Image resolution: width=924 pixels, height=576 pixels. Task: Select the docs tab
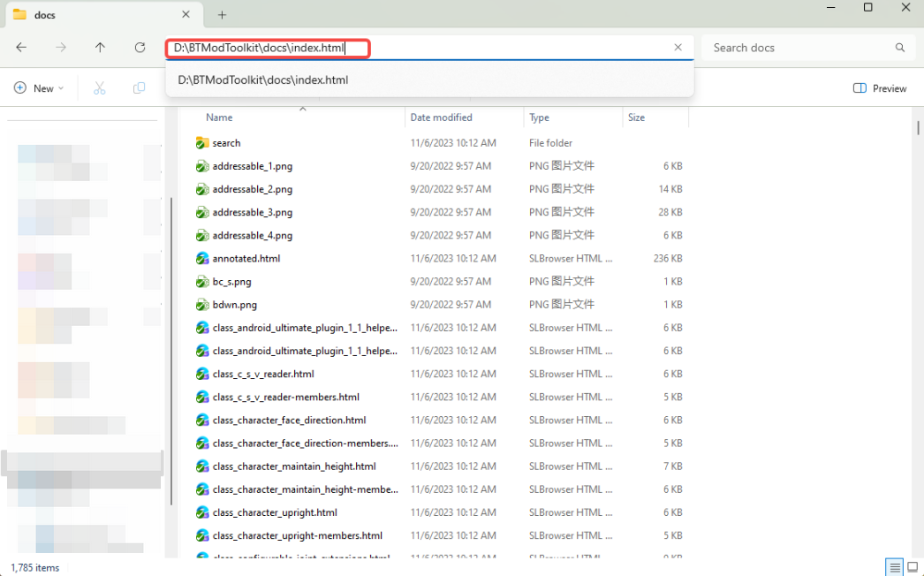click(x=103, y=15)
